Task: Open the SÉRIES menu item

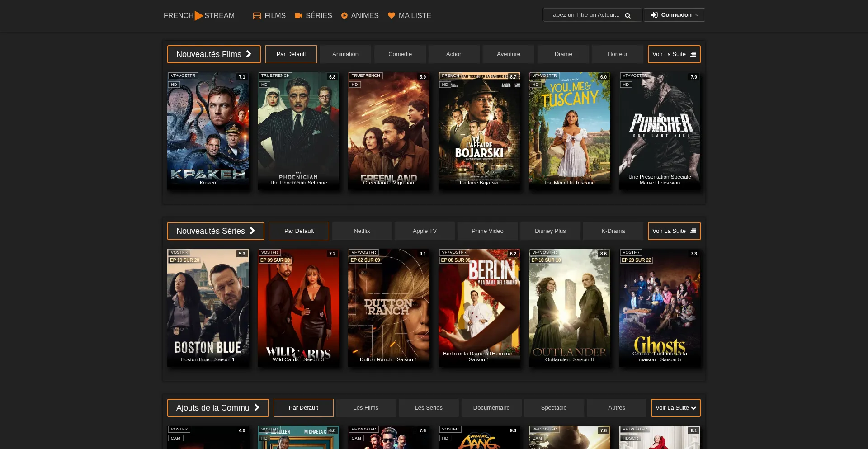Action: 313,16
